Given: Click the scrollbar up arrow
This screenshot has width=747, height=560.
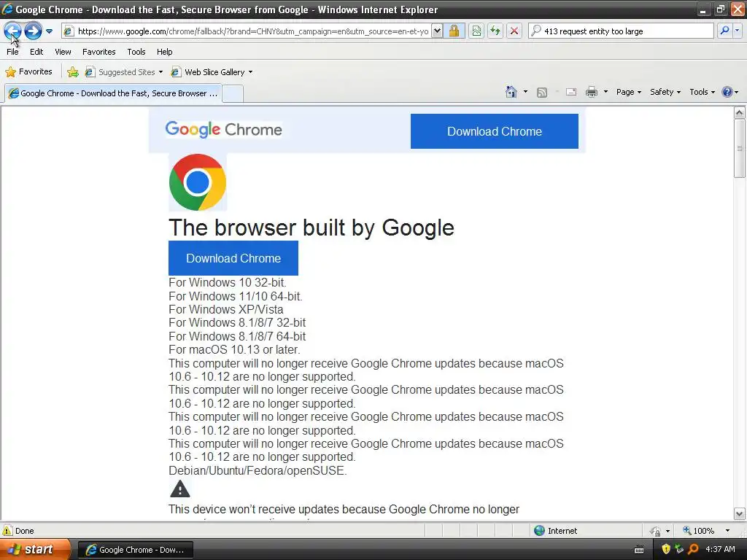Looking at the screenshot, I should [x=740, y=113].
